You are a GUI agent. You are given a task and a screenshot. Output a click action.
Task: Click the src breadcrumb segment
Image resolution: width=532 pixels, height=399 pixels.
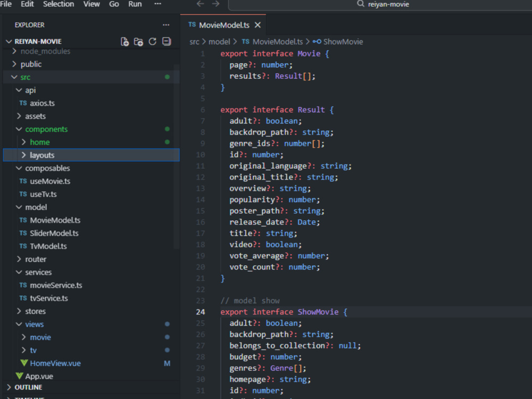pos(194,41)
